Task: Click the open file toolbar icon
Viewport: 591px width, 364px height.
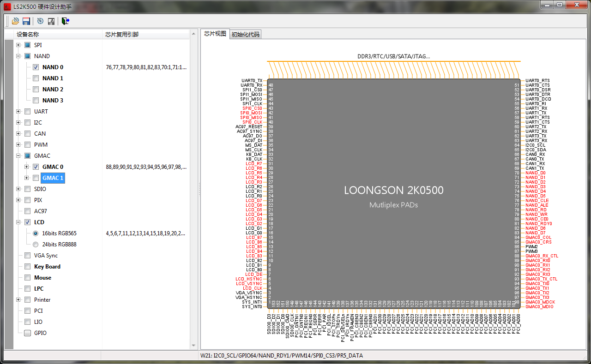Action: click(x=15, y=21)
